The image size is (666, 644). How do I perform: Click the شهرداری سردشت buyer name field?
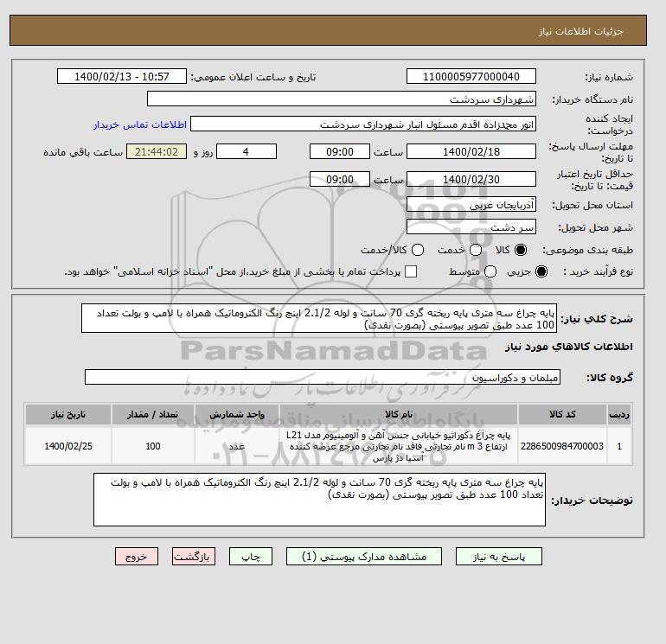[x=342, y=99]
